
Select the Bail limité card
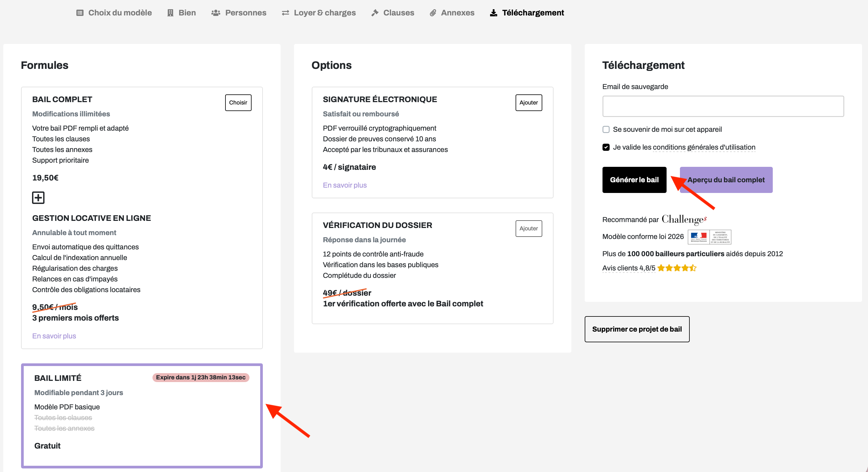tap(142, 416)
